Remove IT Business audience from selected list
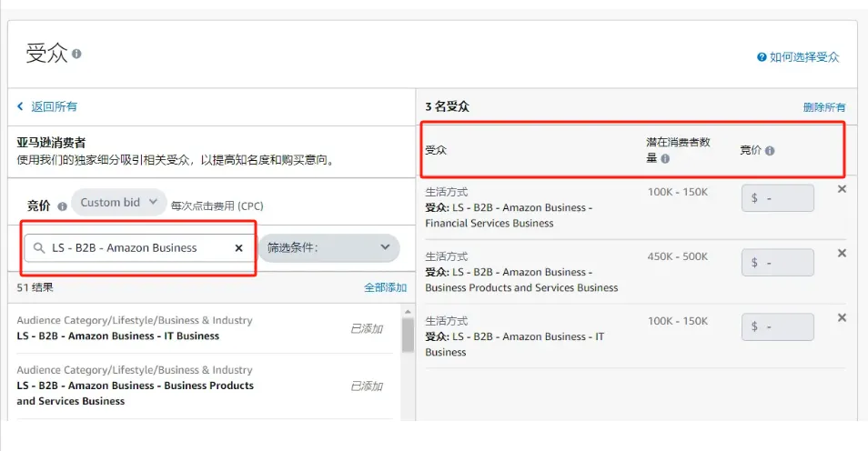Screen dimensions: 868x451 pos(842,317)
